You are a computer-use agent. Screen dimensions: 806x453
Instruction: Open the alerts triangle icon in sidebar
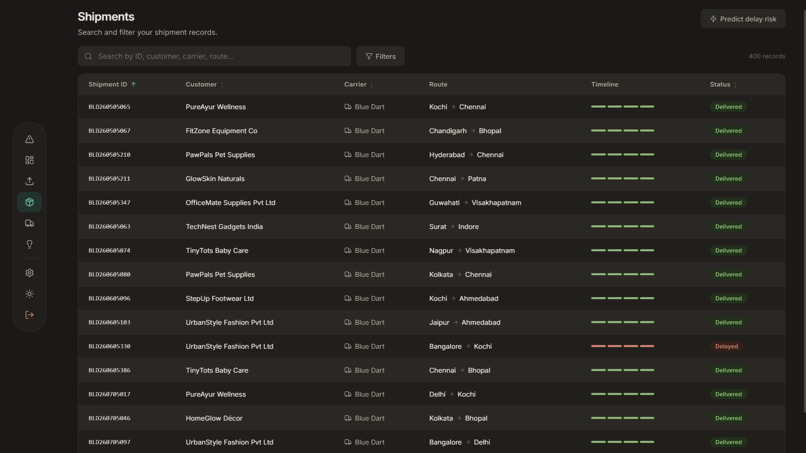point(29,139)
